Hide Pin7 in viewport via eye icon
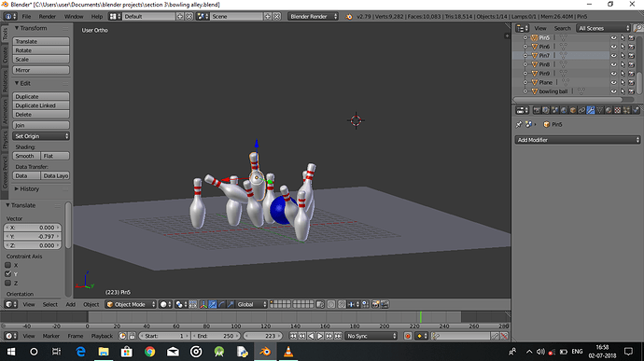 pyautogui.click(x=613, y=55)
